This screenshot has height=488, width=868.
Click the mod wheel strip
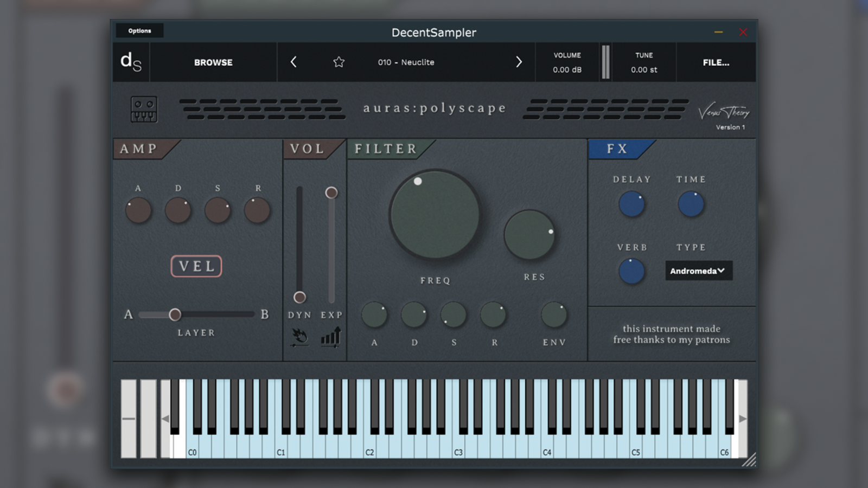tap(148, 419)
